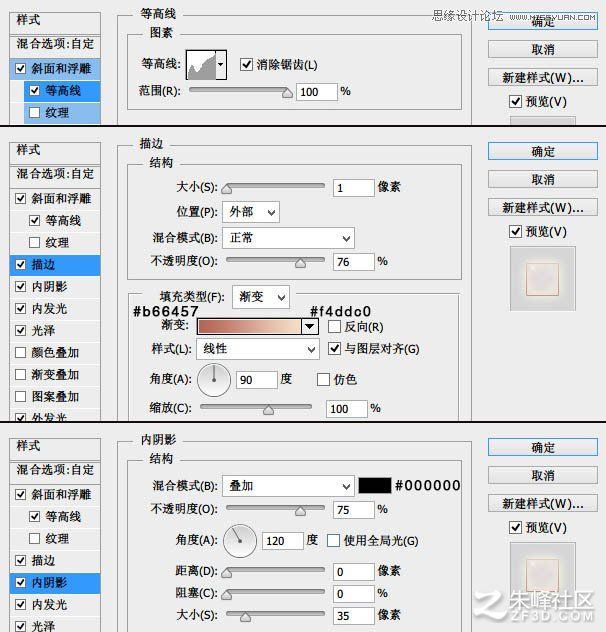Click the 阻塞(C) choke slider handle
The height and width of the screenshot is (632, 606).
227,595
